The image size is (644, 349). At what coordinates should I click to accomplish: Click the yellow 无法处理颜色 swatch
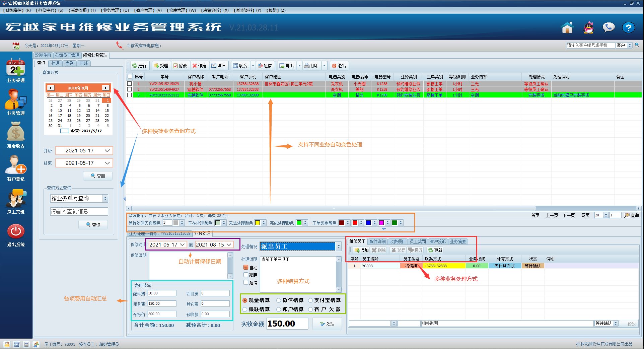pyautogui.click(x=258, y=223)
